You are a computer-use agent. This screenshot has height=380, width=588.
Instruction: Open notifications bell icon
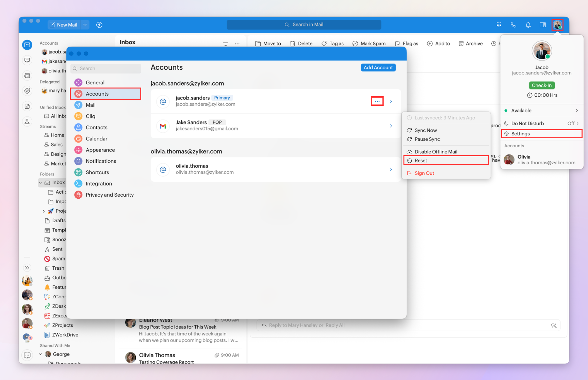click(528, 25)
